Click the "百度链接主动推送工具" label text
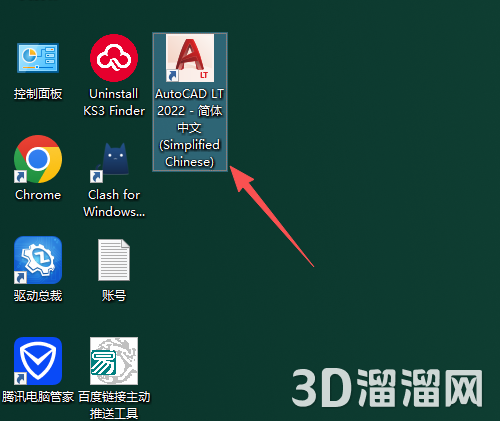Viewport: 500px width, 421px height. coord(114,405)
